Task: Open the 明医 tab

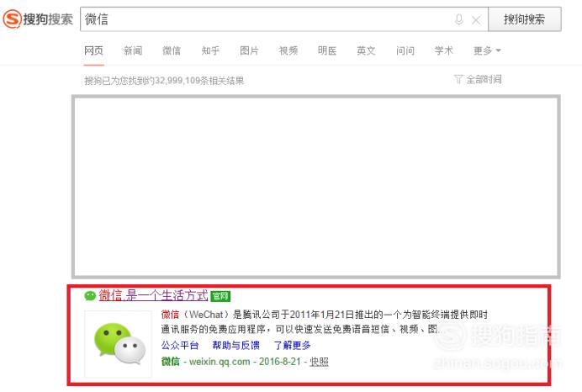Action: tap(327, 50)
